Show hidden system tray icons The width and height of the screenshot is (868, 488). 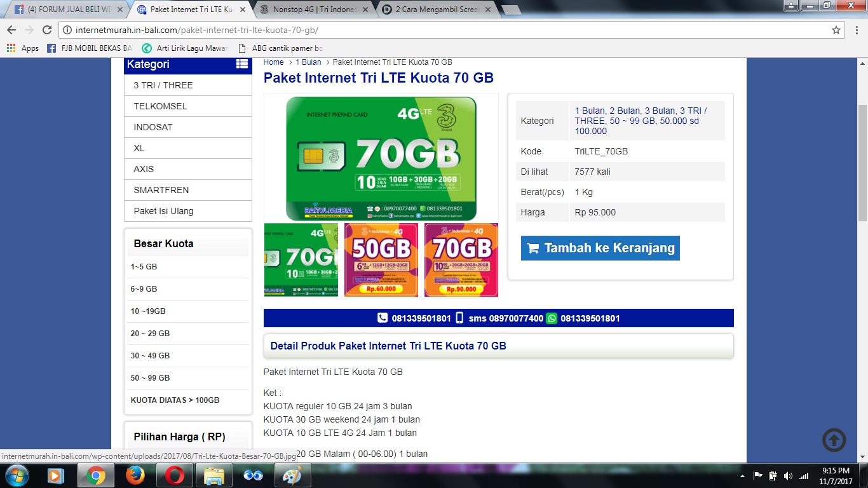click(x=742, y=476)
